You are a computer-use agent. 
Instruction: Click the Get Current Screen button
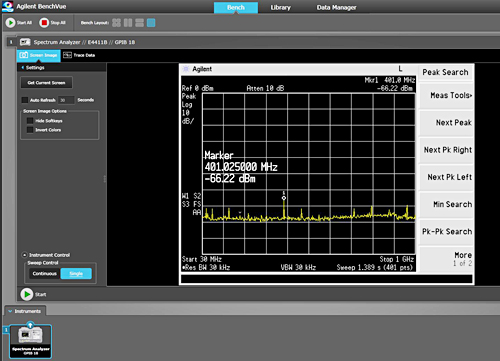(x=46, y=83)
